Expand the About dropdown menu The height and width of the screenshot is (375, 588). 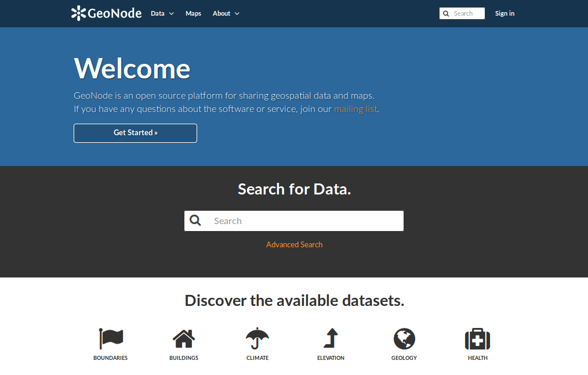coord(226,13)
